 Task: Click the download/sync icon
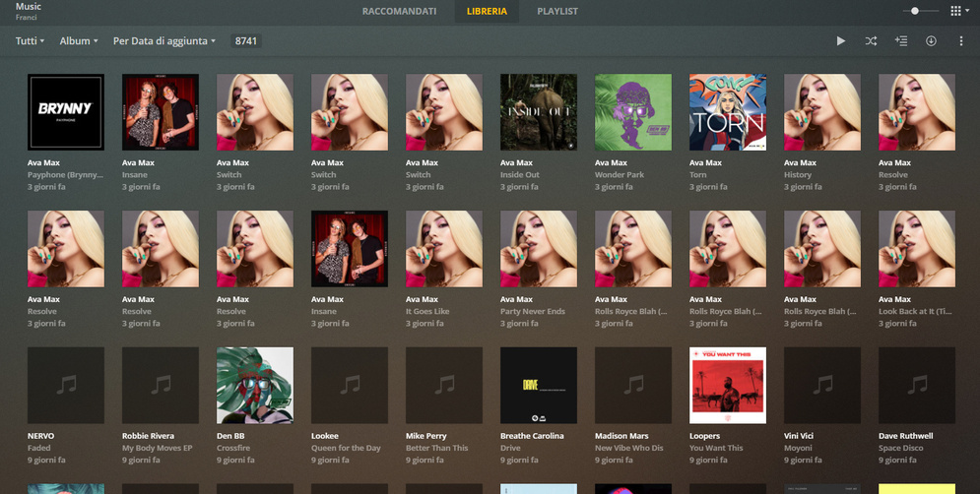[x=931, y=40]
